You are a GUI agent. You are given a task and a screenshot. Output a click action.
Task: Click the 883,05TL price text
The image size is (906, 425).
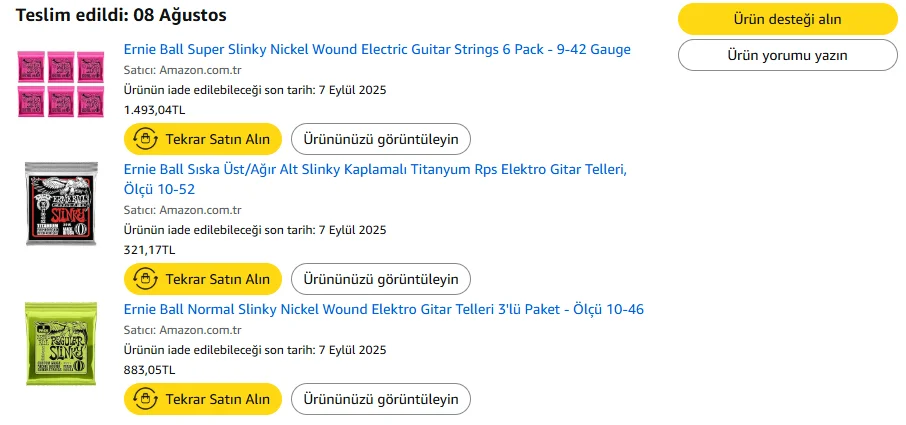click(149, 370)
